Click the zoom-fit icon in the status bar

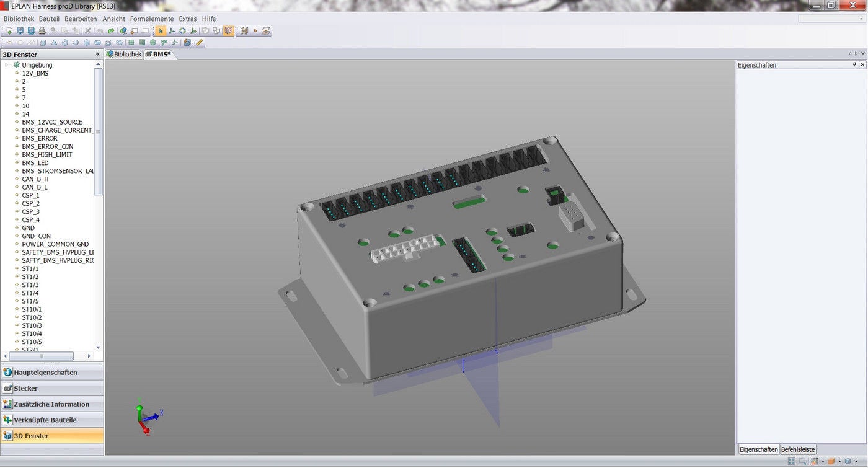pyautogui.click(x=803, y=462)
